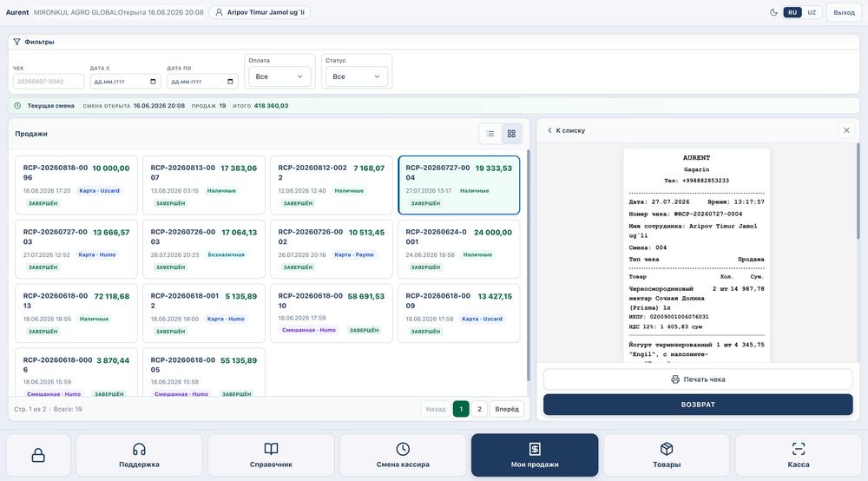Expand the Оплата dropdown
Screen dimensions: 868x481
[279, 76]
